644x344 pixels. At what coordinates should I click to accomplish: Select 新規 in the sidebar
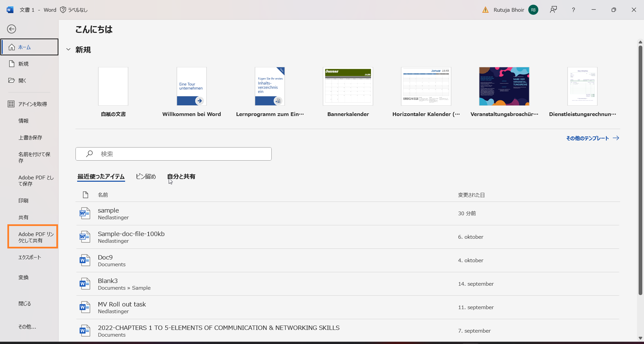[30, 64]
